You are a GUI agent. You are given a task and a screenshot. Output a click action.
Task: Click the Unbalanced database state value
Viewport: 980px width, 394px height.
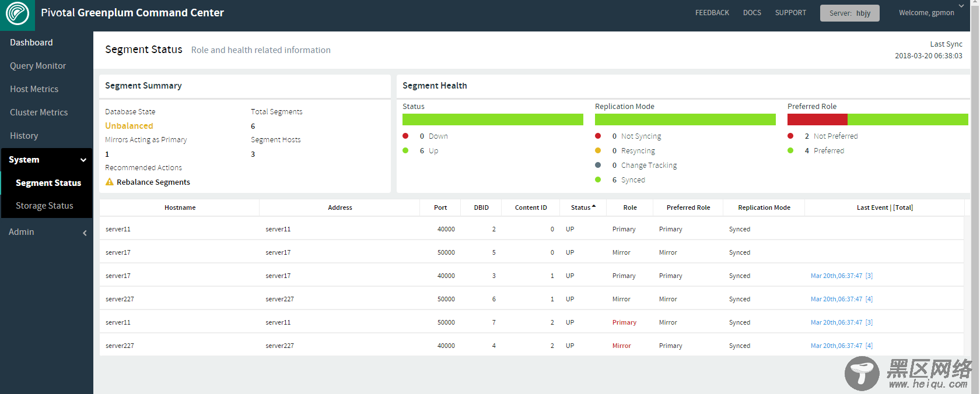pos(129,126)
